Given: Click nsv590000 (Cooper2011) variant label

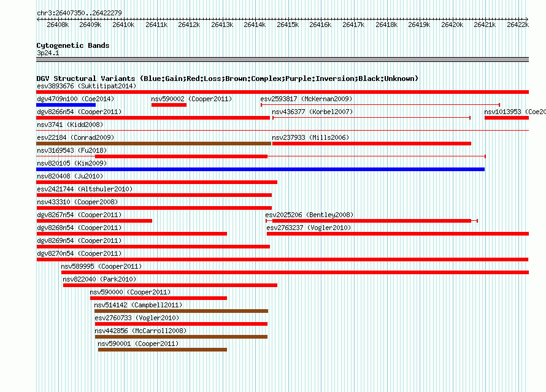Looking at the screenshot, I should tap(130, 292).
